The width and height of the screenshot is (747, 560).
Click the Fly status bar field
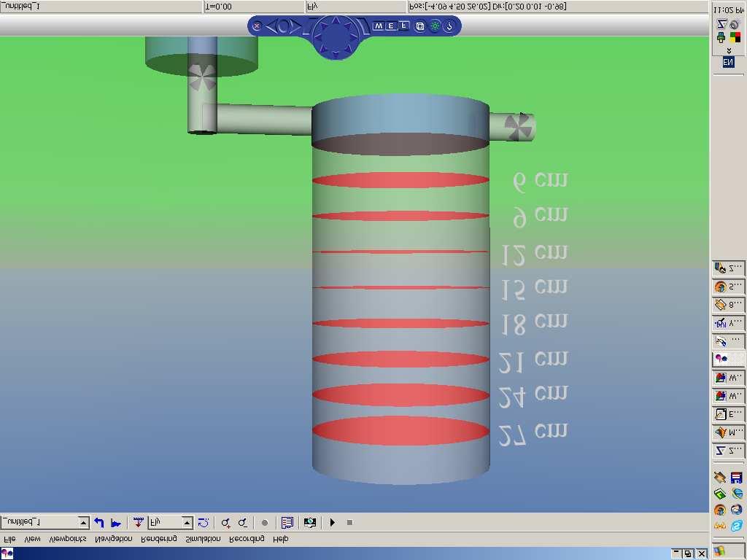(355, 7)
